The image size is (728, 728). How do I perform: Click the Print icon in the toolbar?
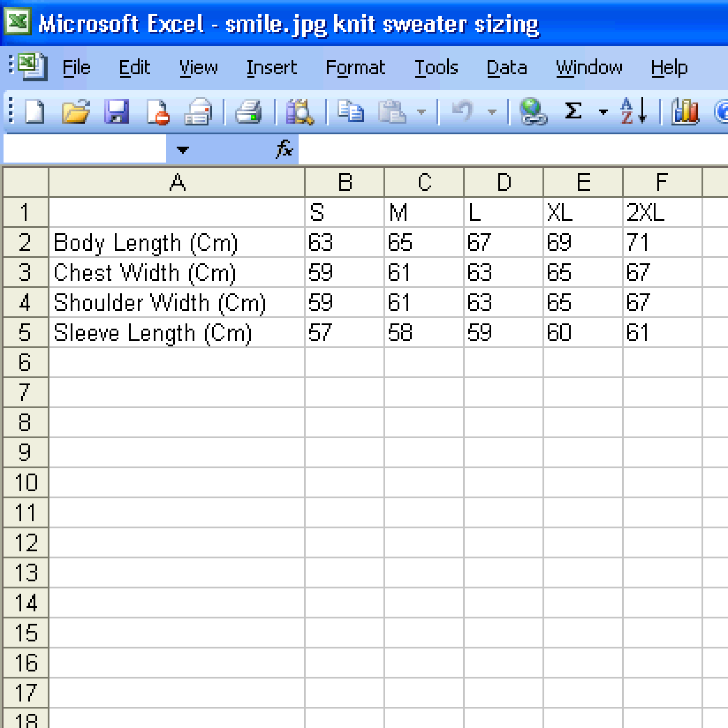(249, 111)
